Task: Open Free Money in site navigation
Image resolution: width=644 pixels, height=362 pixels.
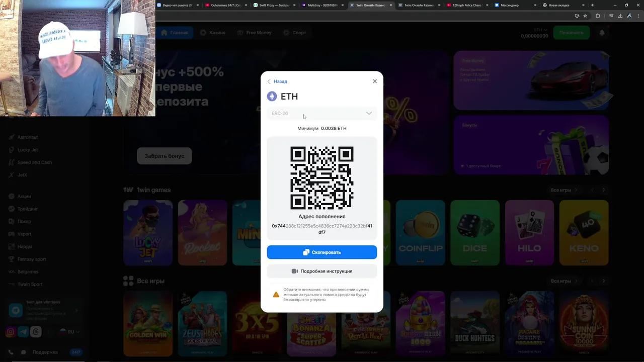Action: pyautogui.click(x=254, y=33)
